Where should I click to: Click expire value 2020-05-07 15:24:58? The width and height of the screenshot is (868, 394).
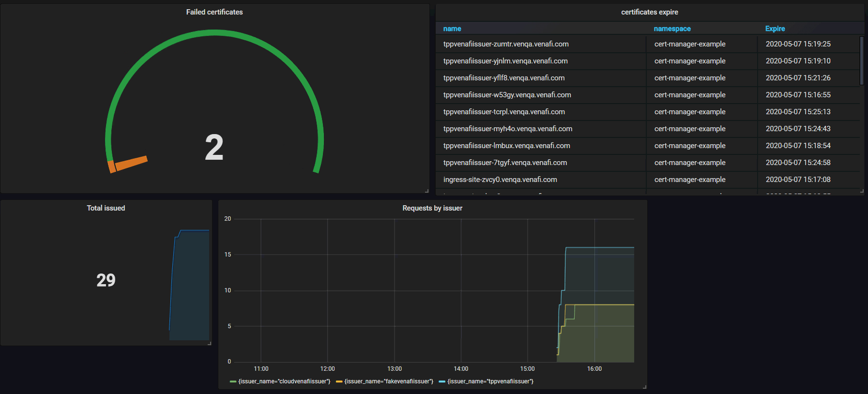[x=798, y=163]
